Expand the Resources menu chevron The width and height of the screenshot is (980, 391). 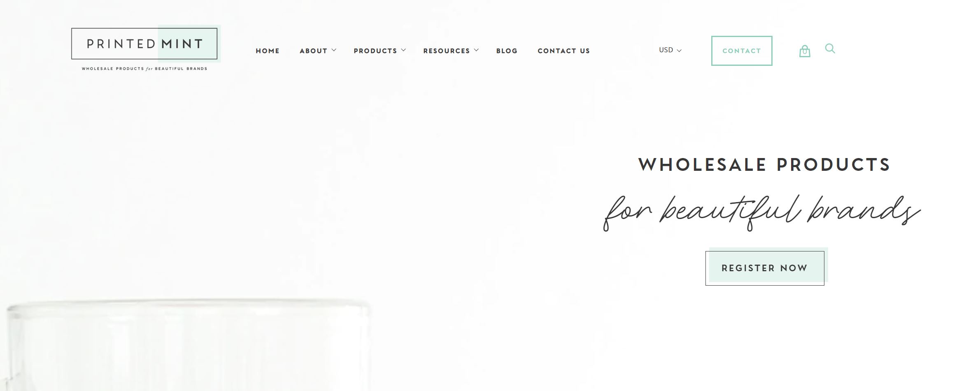click(x=476, y=50)
